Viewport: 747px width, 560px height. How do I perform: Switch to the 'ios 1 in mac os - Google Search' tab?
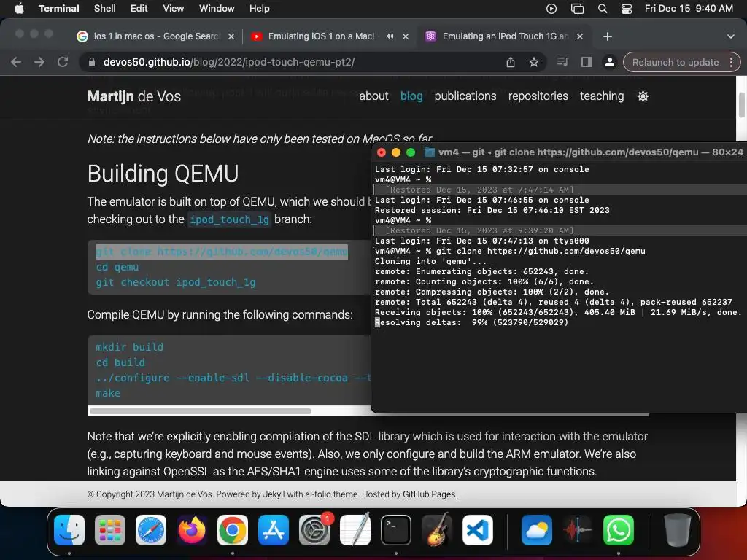point(156,36)
